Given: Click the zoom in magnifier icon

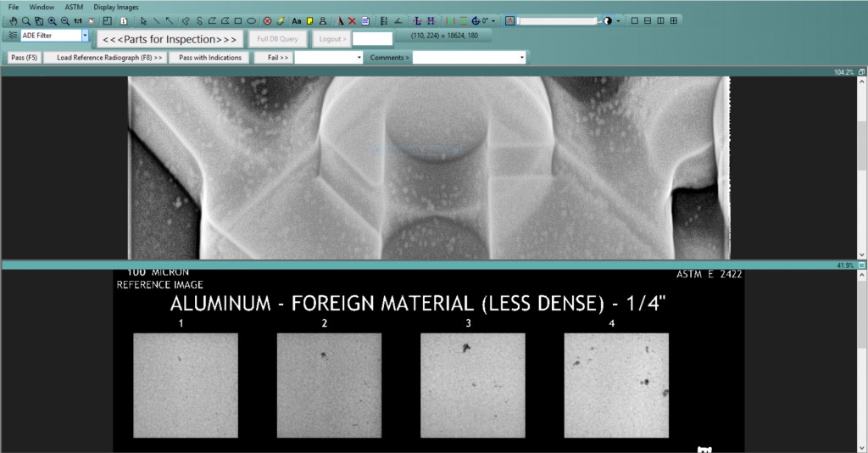Looking at the screenshot, I should pyautogui.click(x=53, y=20).
